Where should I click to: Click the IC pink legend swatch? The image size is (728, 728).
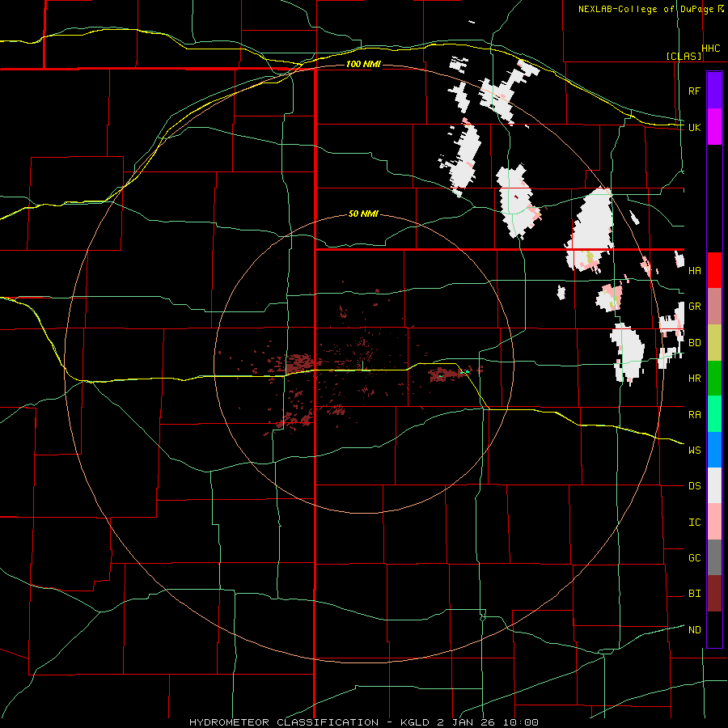pos(714,522)
